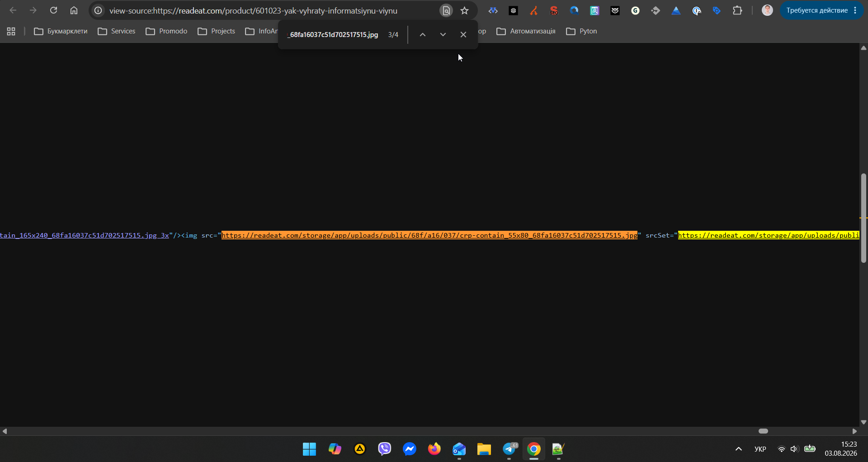Click the Требуется действие button
The width and height of the screenshot is (868, 462).
tap(821, 10)
